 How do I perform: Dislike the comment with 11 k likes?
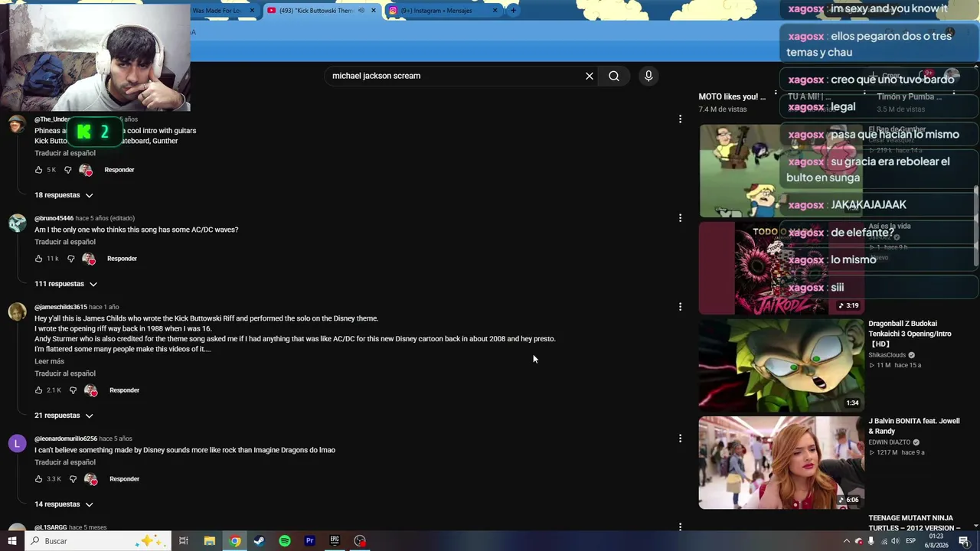[70, 259]
